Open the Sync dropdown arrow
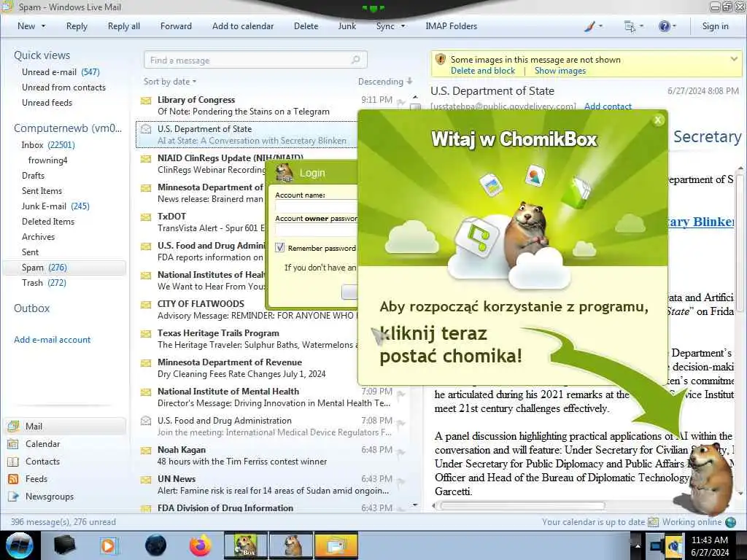 (x=403, y=26)
